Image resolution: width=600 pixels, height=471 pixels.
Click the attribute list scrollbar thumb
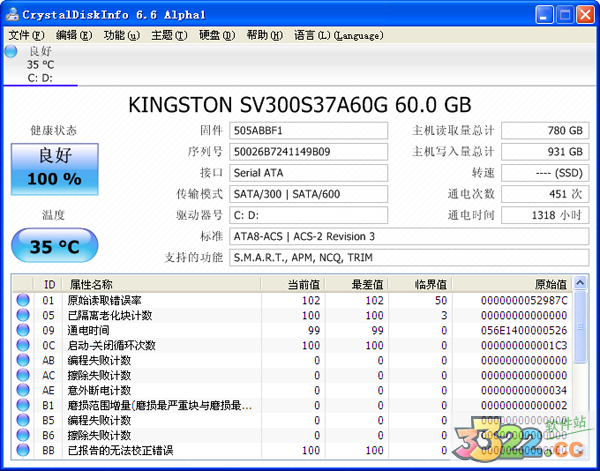pos(580,326)
